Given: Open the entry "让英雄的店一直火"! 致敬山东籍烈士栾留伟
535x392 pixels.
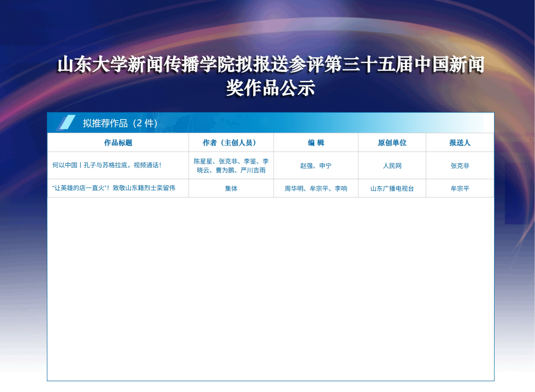Looking at the screenshot, I should [114, 188].
